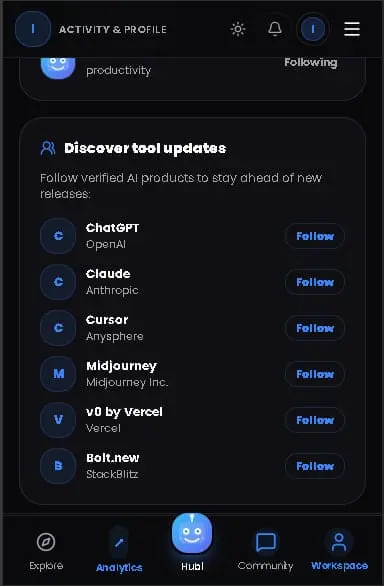Toggle the light/dark theme sun icon

pos(238,29)
